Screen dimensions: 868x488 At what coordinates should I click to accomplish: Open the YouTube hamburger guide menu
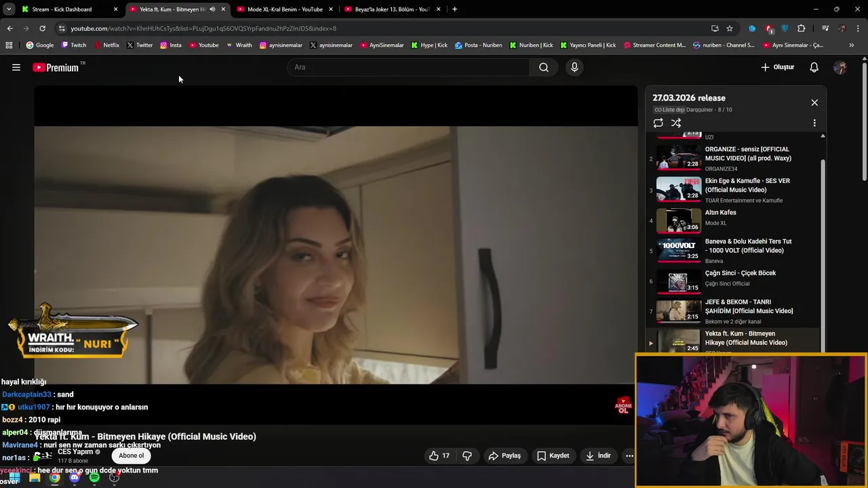[16, 67]
